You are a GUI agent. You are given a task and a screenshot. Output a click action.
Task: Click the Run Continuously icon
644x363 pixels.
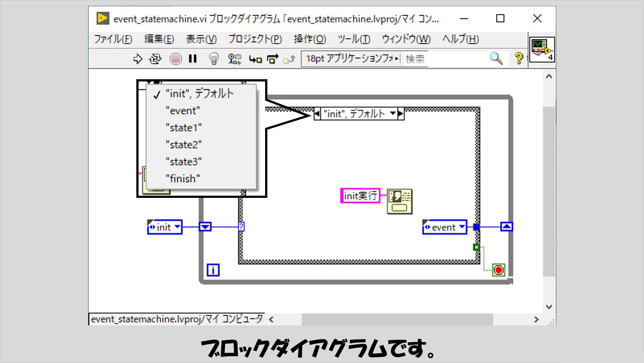point(154,59)
